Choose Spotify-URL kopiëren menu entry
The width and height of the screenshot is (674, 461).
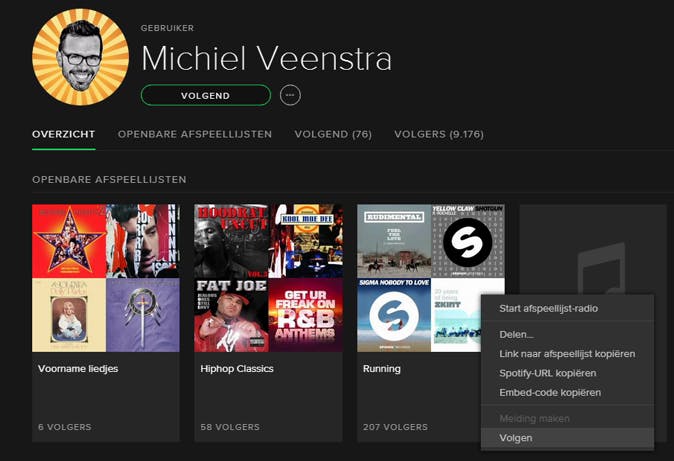point(567,373)
